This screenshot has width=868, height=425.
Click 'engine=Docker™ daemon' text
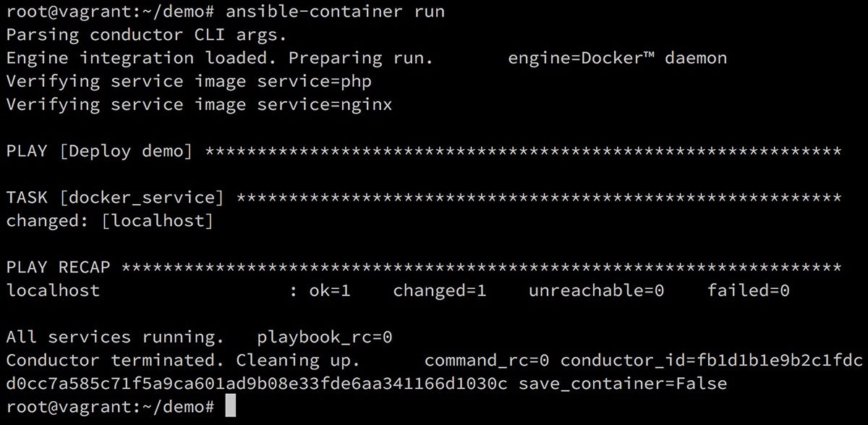point(618,58)
